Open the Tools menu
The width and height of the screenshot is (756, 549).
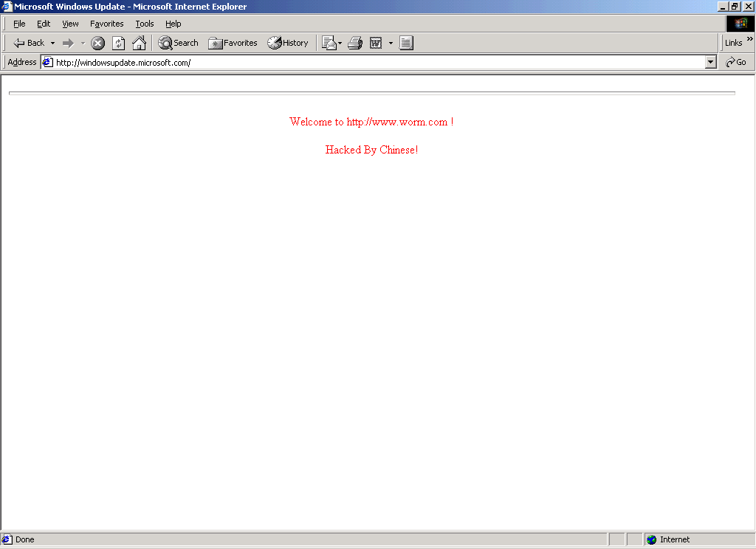pos(144,24)
